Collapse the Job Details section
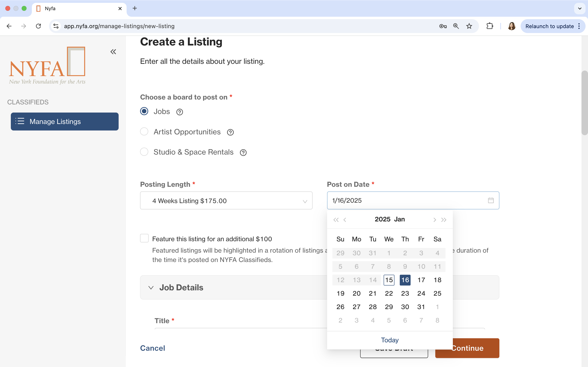This screenshot has height=367, width=588. pos(151,288)
